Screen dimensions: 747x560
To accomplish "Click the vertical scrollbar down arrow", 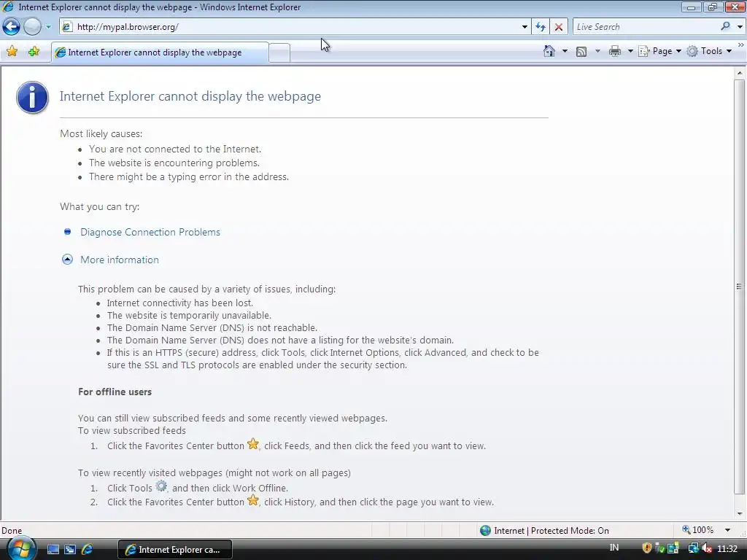I will pos(740,513).
